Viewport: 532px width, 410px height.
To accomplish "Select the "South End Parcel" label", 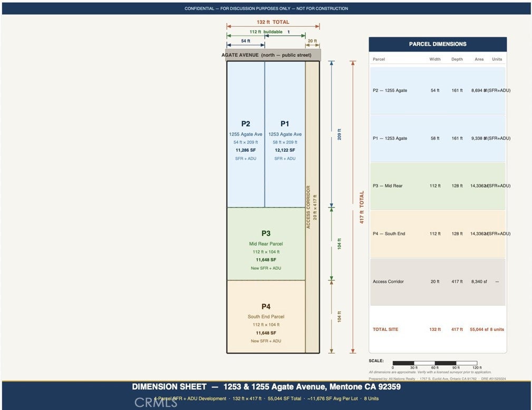I will [266, 317].
